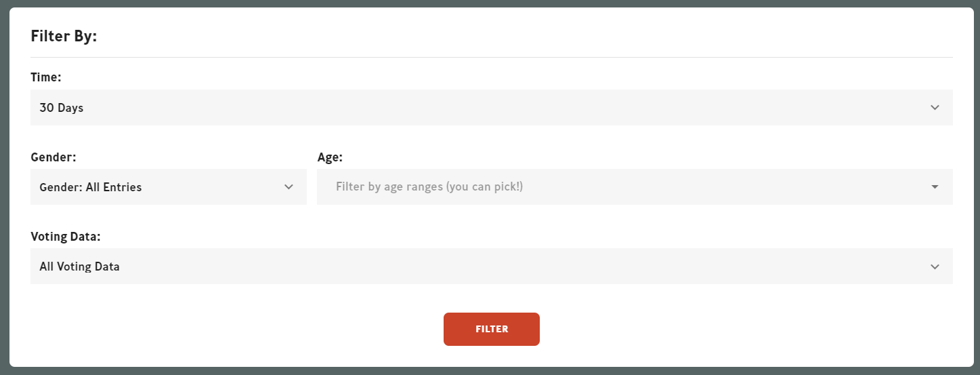Click the "Filter By:" heading
The height and width of the screenshot is (375, 980).
(x=64, y=37)
